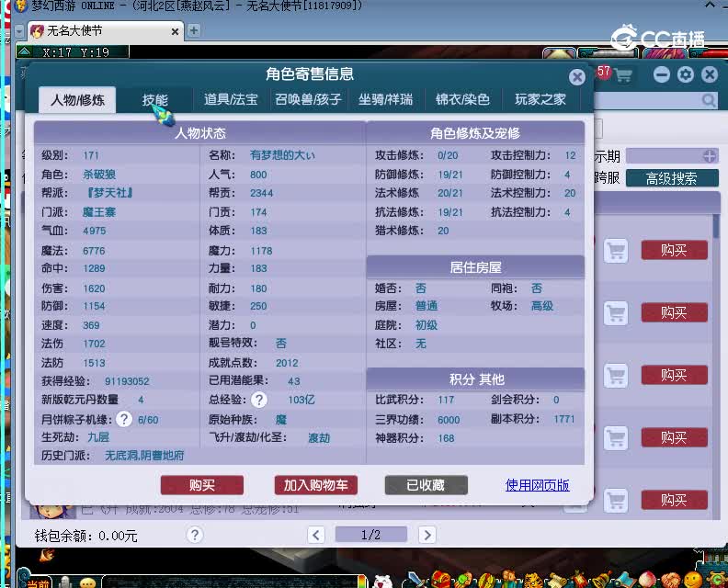Click the microphone voice icon
Image resolution: width=728 pixels, height=588 pixels.
point(65,582)
